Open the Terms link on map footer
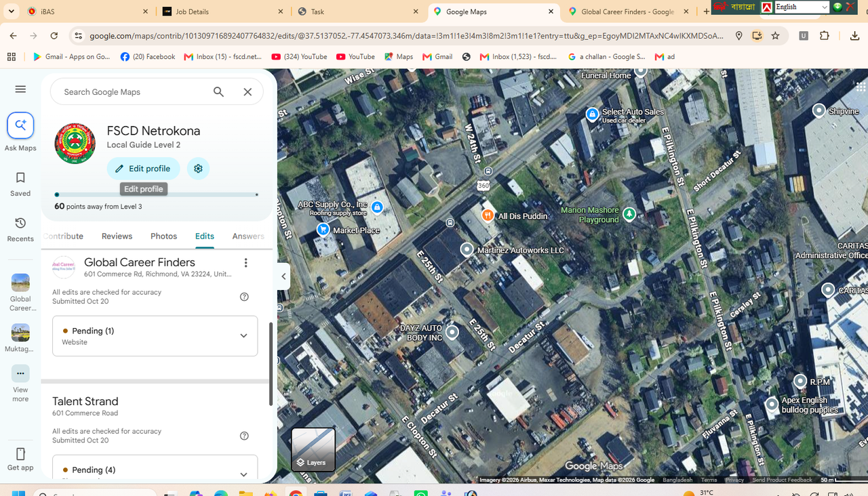The image size is (868, 496). (x=709, y=480)
